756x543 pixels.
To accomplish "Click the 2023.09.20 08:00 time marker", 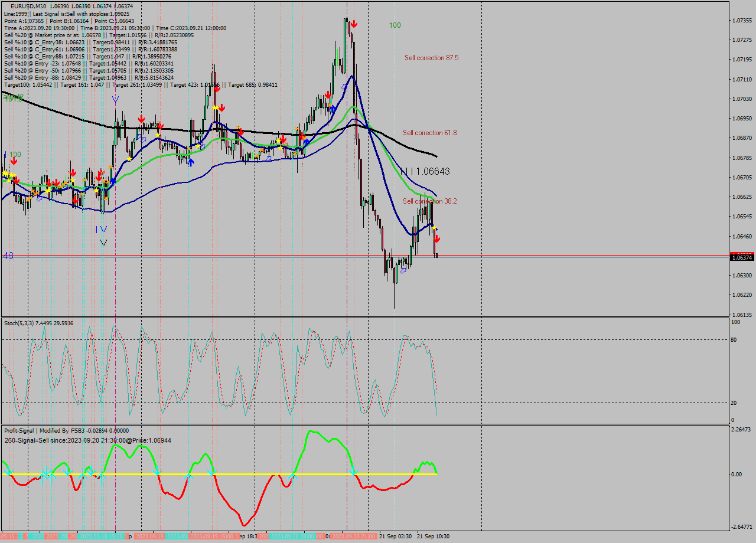I will coord(292,536).
